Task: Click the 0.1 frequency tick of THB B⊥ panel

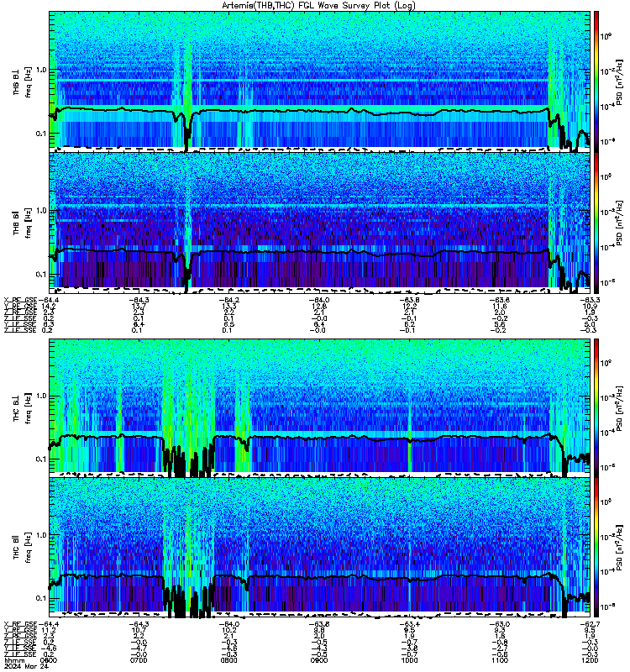Action: click(41, 134)
